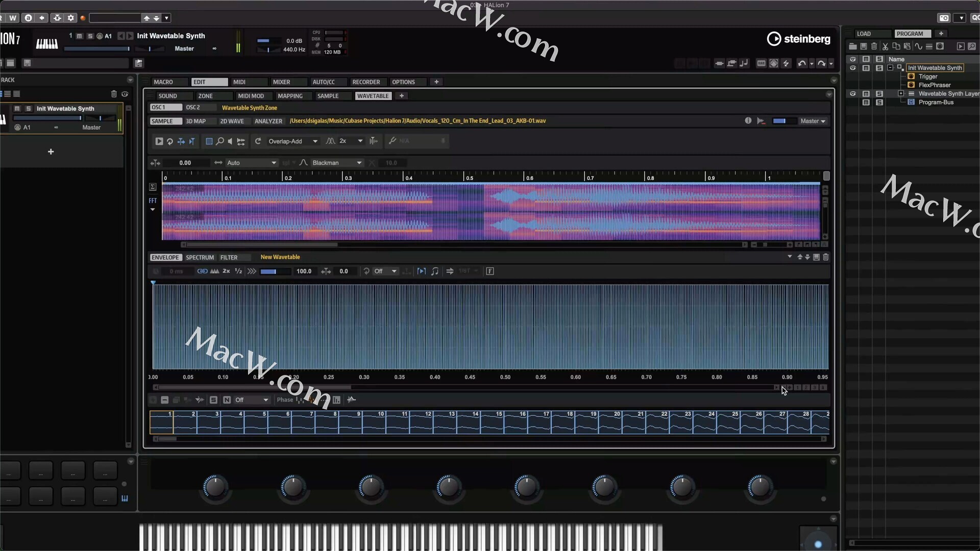
Task: Click the gear settings icon in top bar
Action: [x=70, y=18]
